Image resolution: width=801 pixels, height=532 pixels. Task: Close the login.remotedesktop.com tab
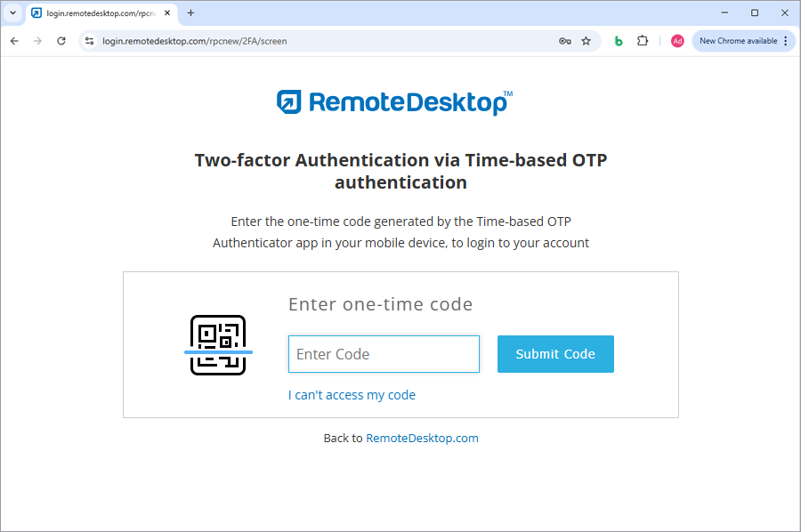pos(167,13)
